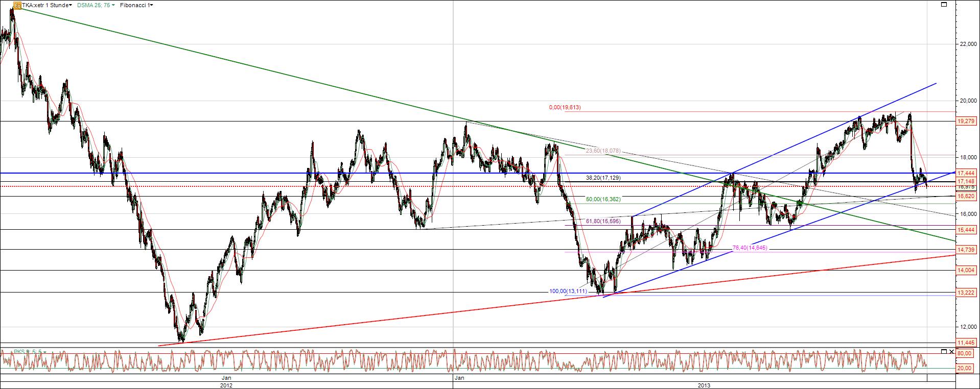Select the 15,444 price axis label

966,230
